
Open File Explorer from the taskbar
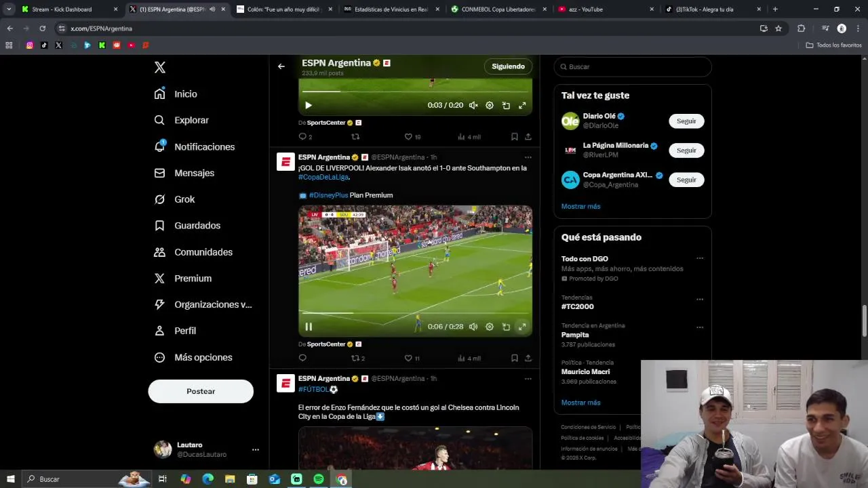click(x=230, y=479)
